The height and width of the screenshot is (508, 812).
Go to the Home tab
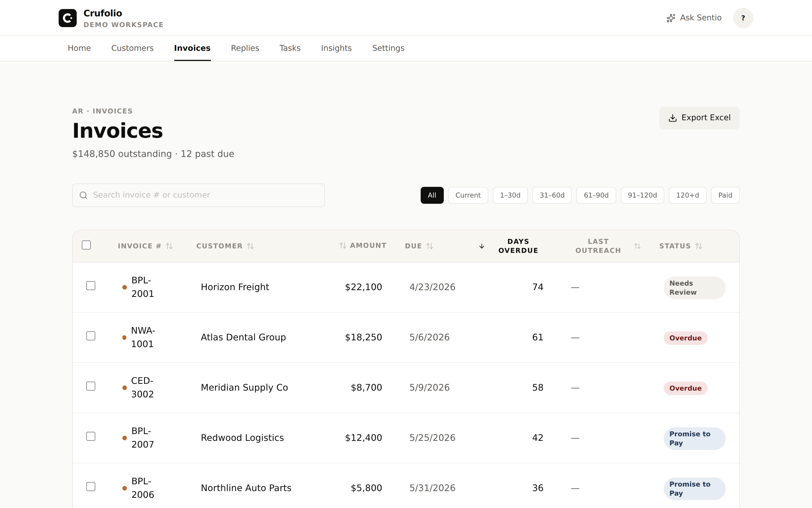tap(79, 48)
